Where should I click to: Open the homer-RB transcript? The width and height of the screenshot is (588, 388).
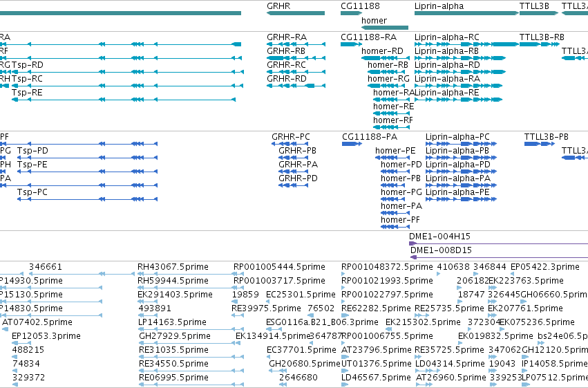388,65
